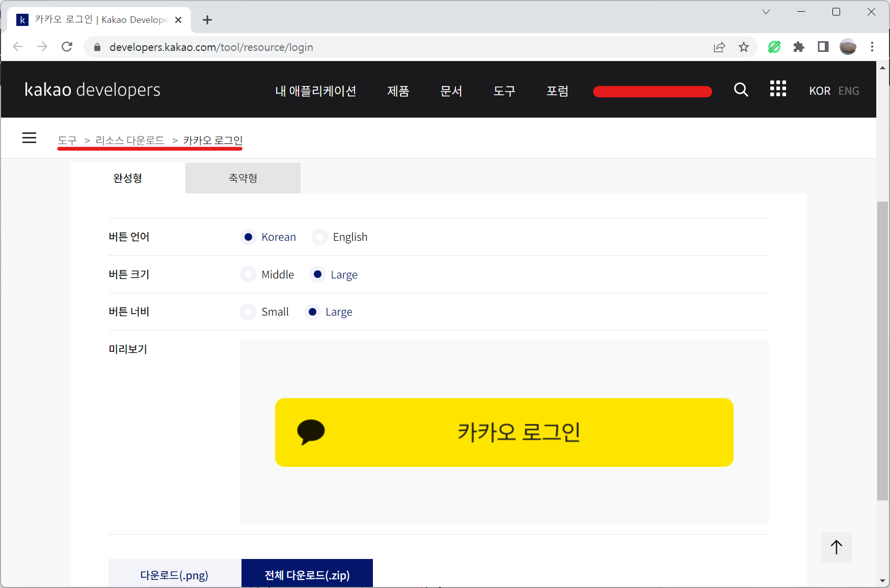Bookmark this page with star icon

click(x=744, y=47)
